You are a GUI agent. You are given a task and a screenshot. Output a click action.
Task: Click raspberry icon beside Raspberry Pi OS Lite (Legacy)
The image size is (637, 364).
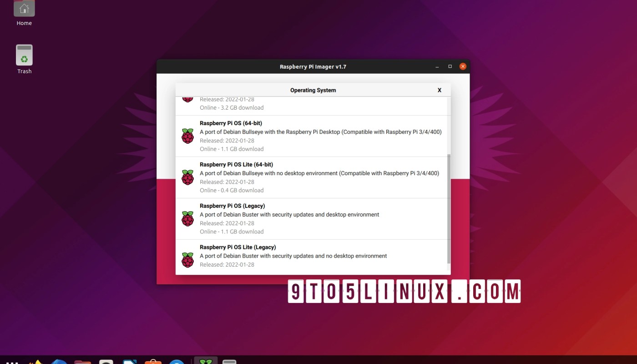point(187,260)
